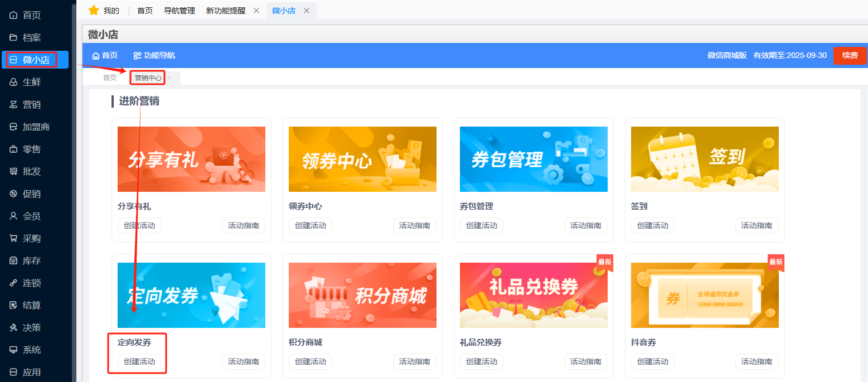Click 创建活动 under 定向发券
The image size is (868, 382).
pos(139,361)
